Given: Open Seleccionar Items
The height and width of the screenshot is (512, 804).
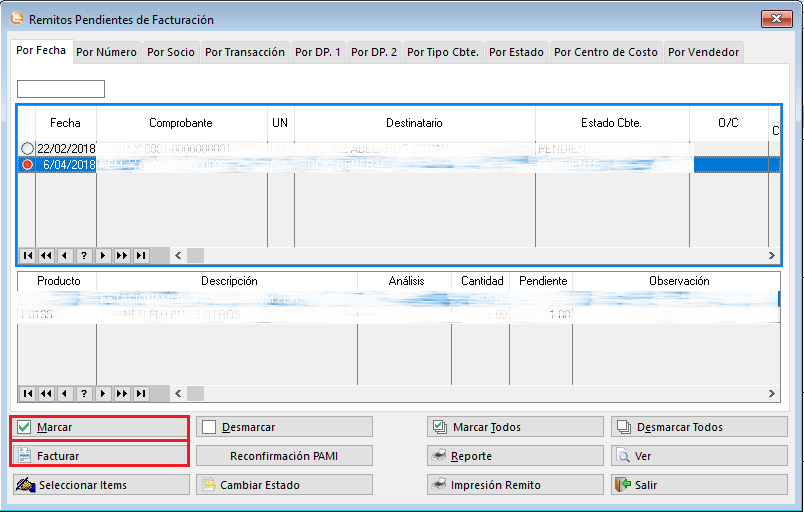Looking at the screenshot, I should click(x=99, y=485).
